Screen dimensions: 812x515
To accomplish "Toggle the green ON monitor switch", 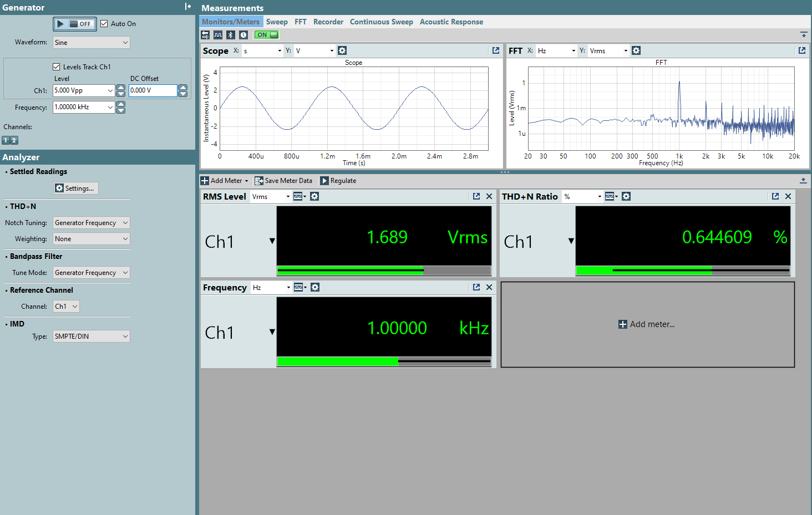I will click(267, 35).
